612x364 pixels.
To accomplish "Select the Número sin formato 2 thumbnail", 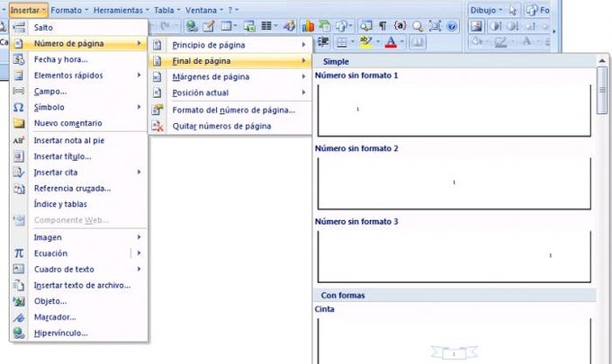I will (454, 183).
